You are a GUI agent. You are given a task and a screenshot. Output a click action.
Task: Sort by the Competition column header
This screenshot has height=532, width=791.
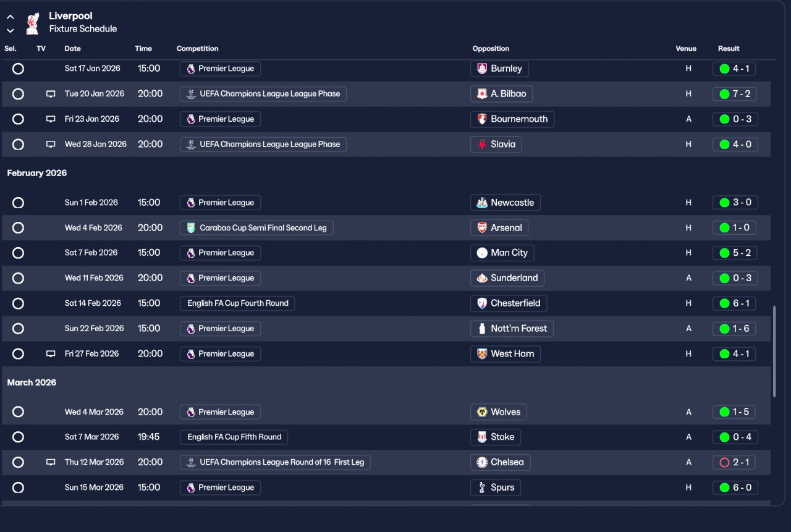[198, 49]
